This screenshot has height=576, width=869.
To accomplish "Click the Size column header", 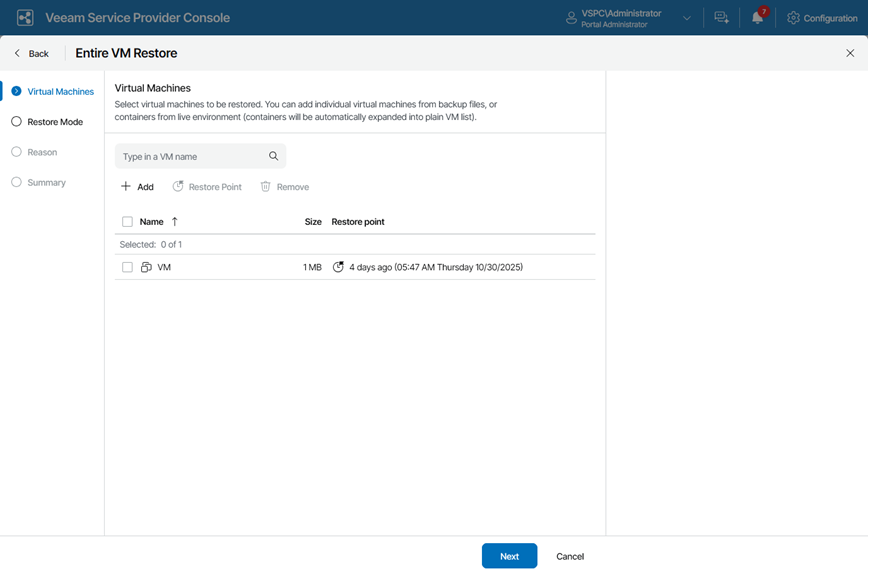I will coord(313,222).
